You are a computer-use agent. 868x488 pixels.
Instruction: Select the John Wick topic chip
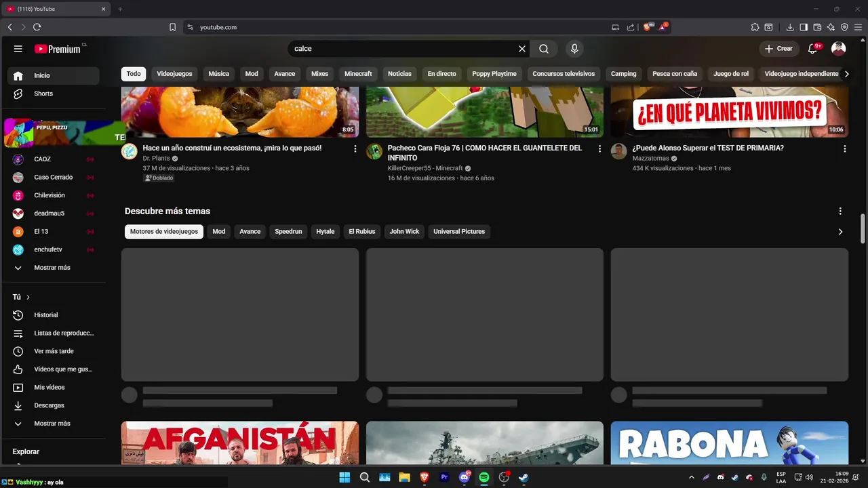coord(404,232)
